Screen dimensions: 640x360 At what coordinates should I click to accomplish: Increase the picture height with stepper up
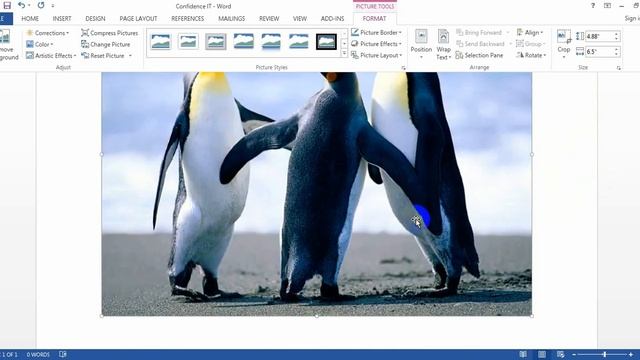[x=617, y=34]
